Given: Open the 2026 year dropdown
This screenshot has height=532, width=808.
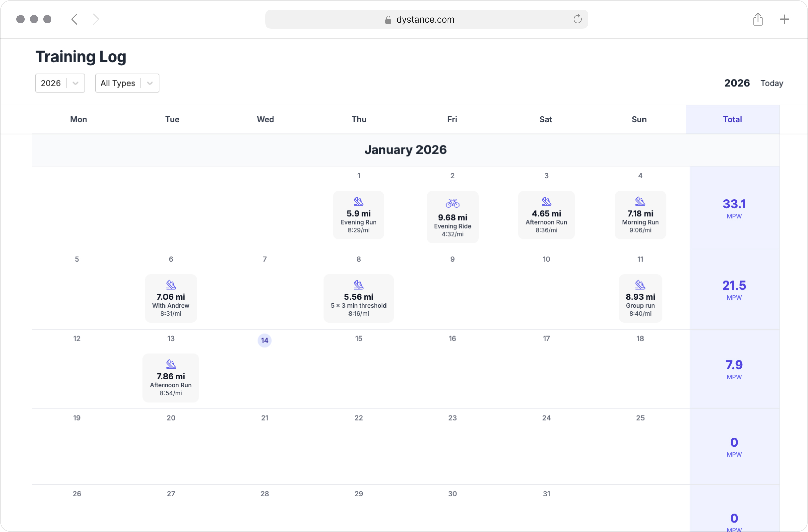Looking at the screenshot, I should tap(60, 83).
